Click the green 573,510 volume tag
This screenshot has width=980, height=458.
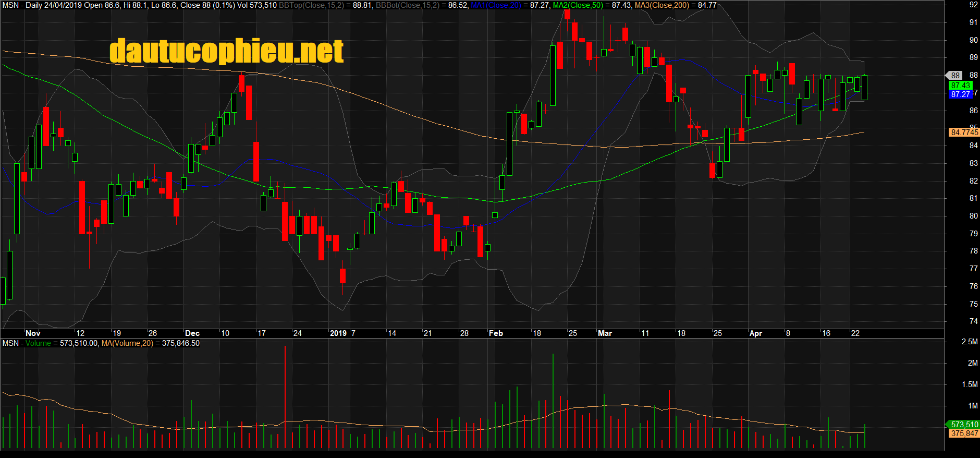point(963,425)
